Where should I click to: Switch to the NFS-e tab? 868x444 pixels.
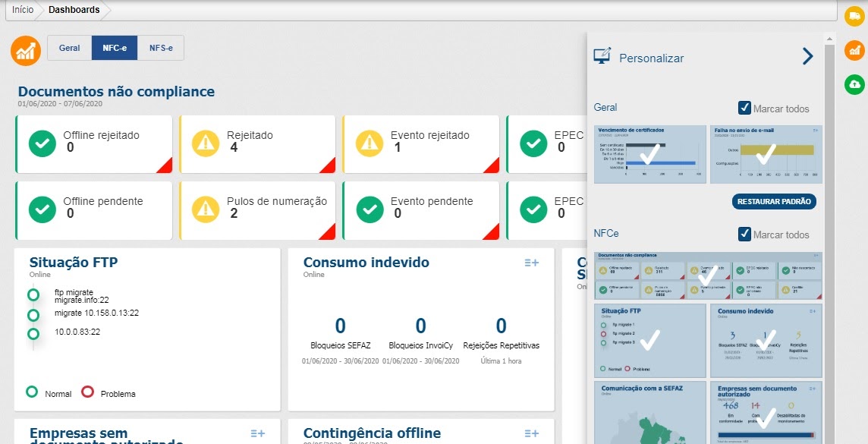(x=161, y=48)
